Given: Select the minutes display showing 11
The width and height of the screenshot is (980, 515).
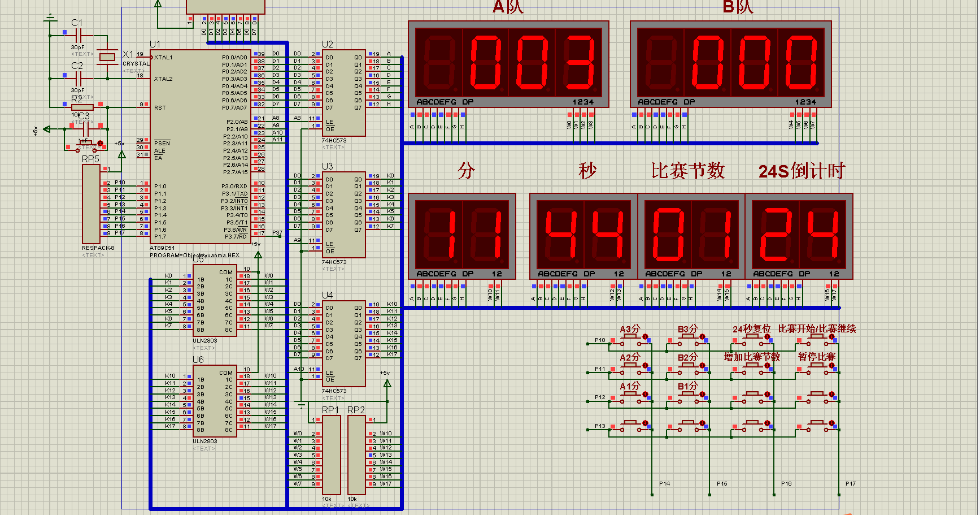Looking at the screenshot, I should pos(462,236).
